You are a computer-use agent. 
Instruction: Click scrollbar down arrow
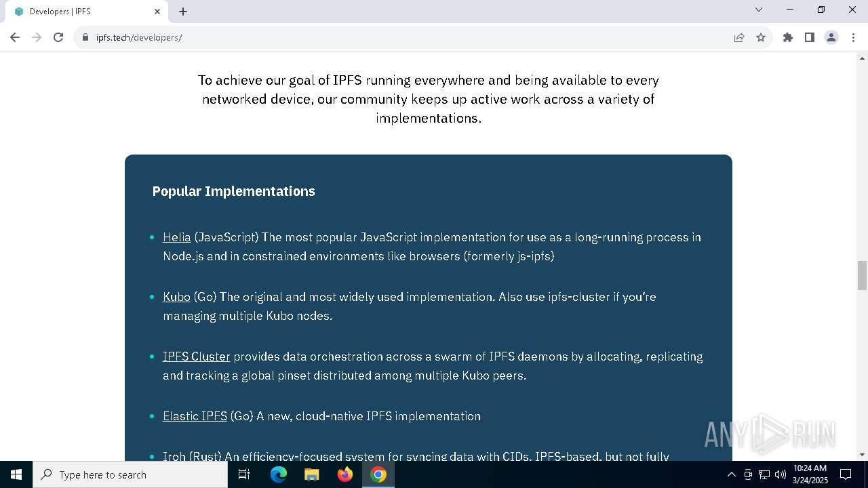coord(862,455)
